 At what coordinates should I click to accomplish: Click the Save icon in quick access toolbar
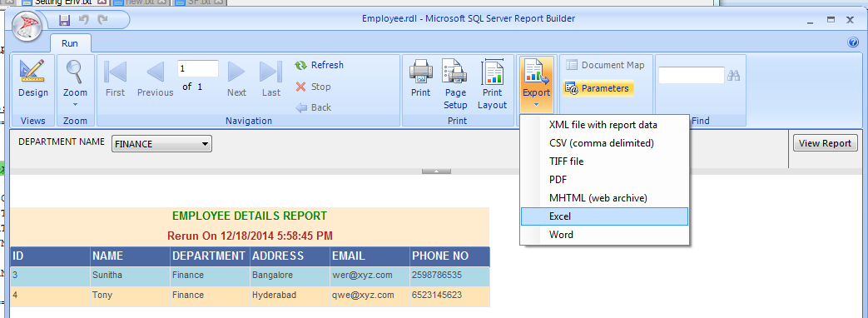(64, 20)
